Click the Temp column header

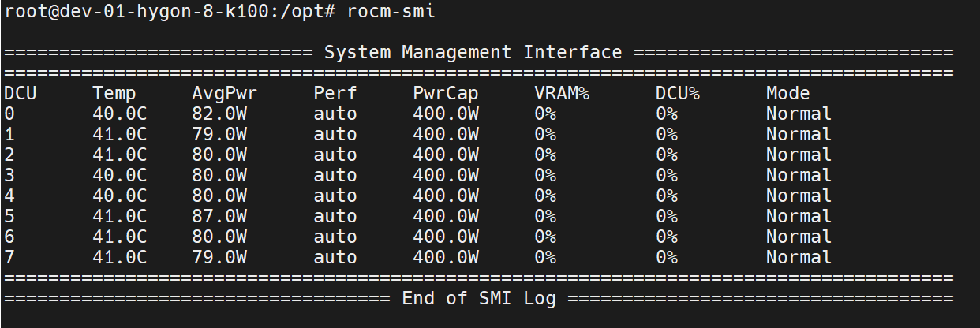click(114, 94)
